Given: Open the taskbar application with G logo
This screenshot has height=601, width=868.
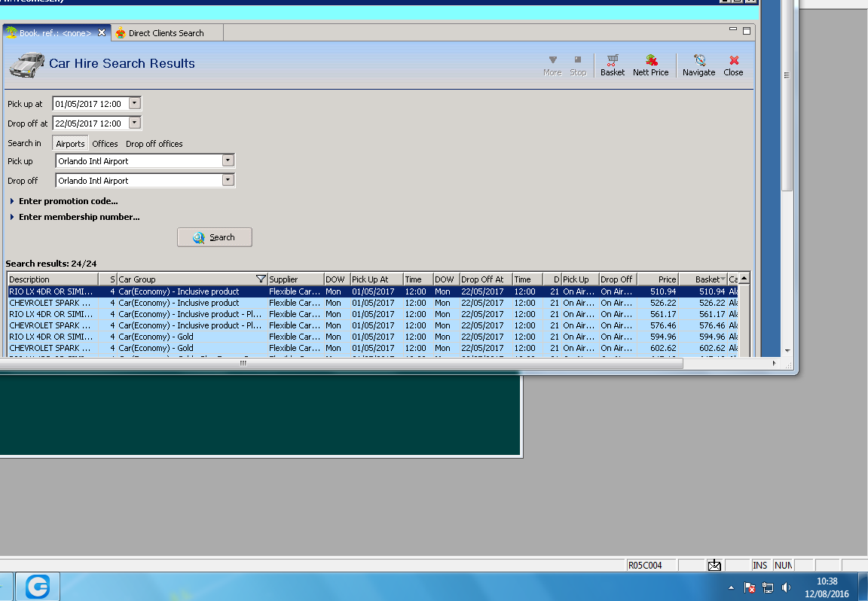Looking at the screenshot, I should click(x=38, y=586).
